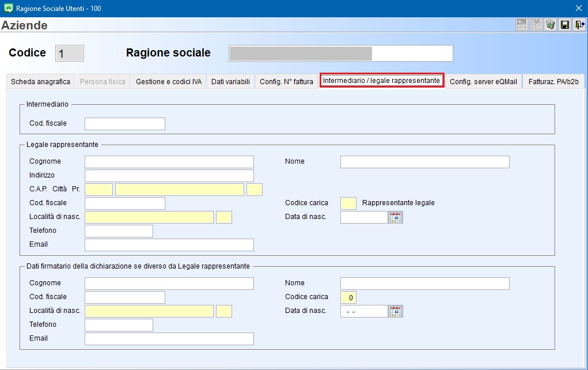
Task: Click the yellow Città field
Action: click(x=180, y=190)
